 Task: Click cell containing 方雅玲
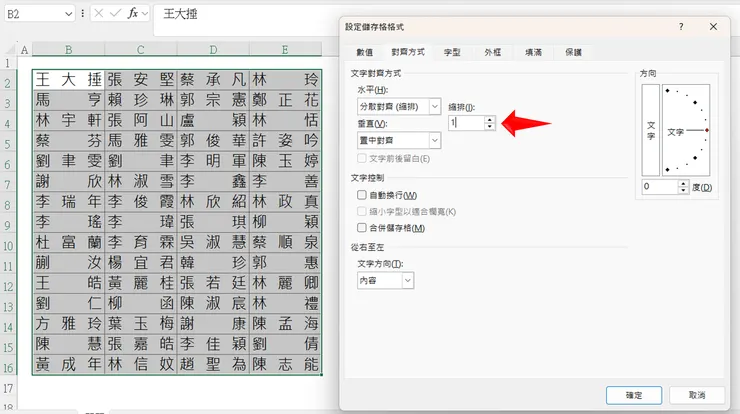[x=68, y=323]
